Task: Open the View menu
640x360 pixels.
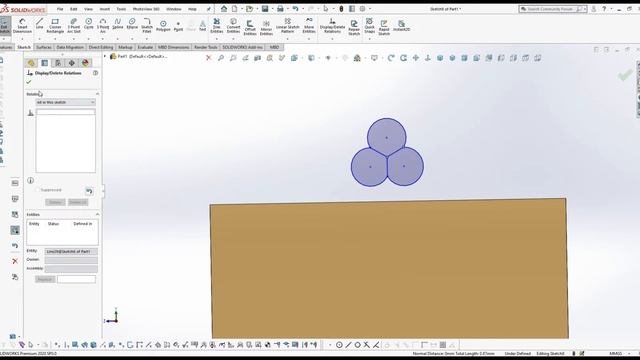Action: pos(88,9)
